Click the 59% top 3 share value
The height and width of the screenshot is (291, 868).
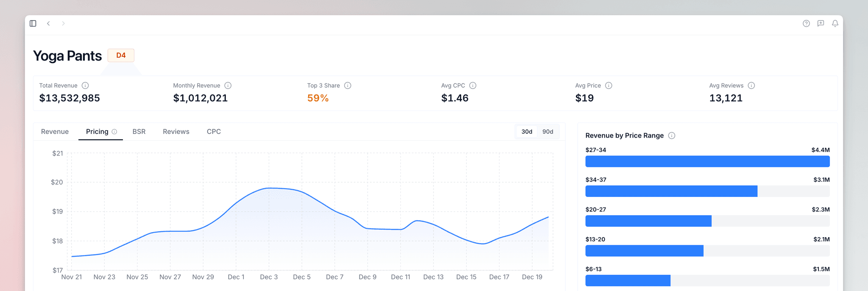coord(318,98)
